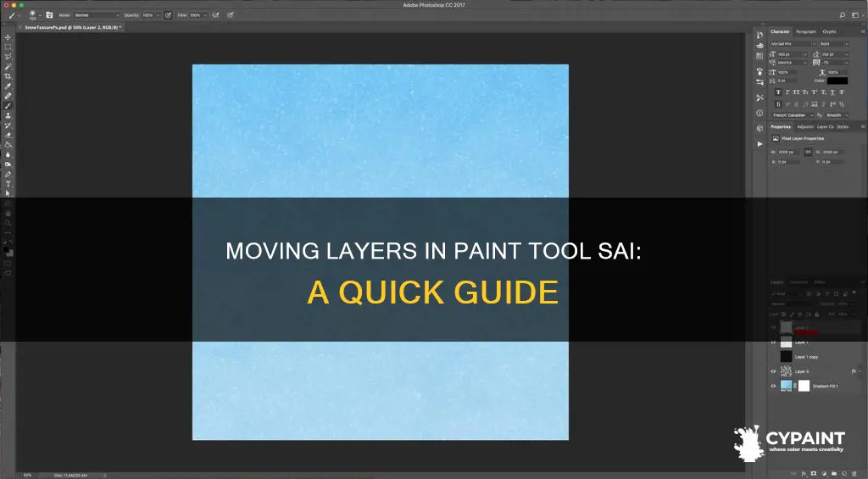Image resolution: width=868 pixels, height=479 pixels.
Task: Add a layer mask from Layers panel bottom
Action: click(x=814, y=474)
